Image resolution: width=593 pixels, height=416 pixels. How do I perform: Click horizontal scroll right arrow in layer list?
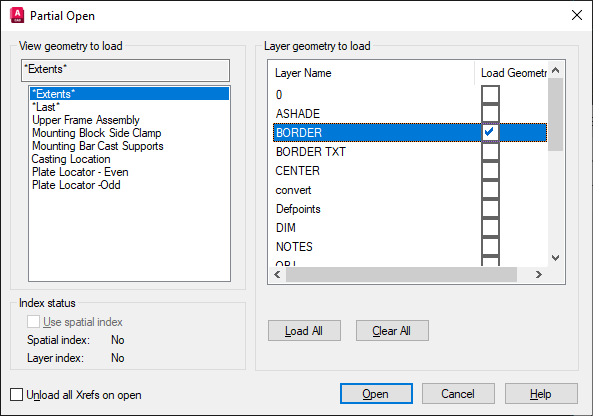click(539, 274)
